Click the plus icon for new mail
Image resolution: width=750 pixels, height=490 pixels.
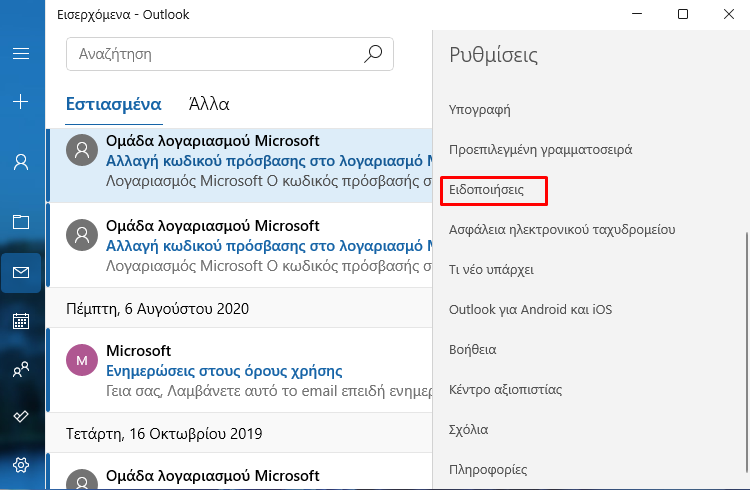pyautogui.click(x=21, y=101)
